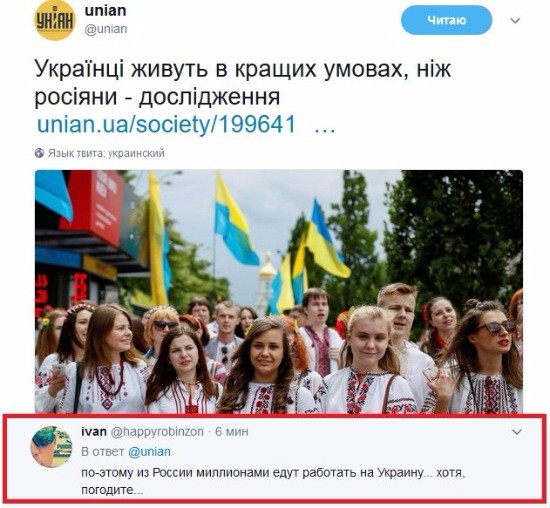Click the unian display name

click(105, 11)
